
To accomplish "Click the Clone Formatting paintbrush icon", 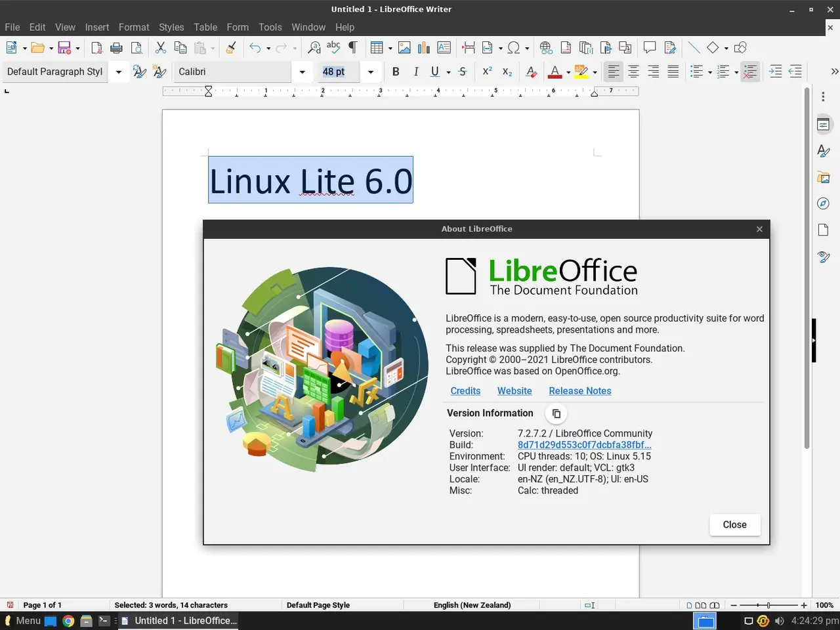I will 231,48.
